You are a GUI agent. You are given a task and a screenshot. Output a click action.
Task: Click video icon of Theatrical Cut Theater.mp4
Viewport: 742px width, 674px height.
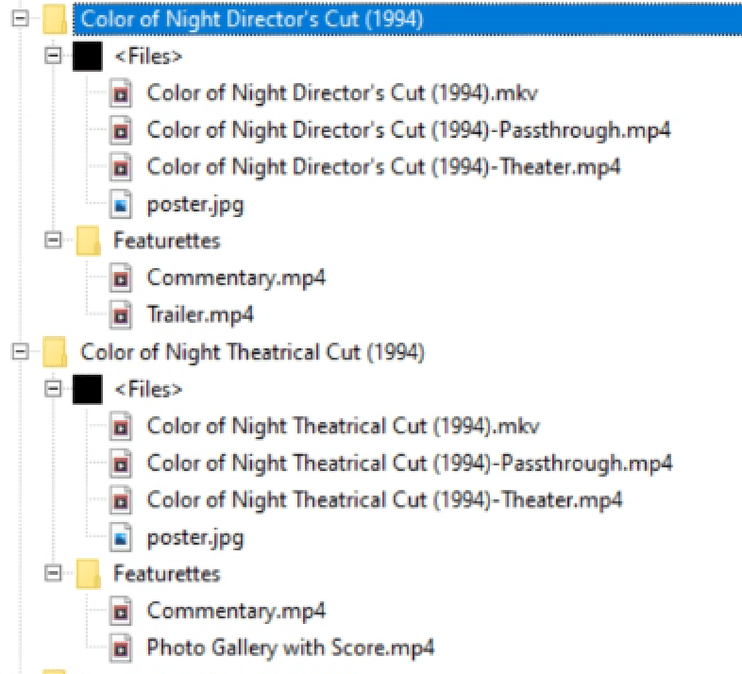coord(121,500)
